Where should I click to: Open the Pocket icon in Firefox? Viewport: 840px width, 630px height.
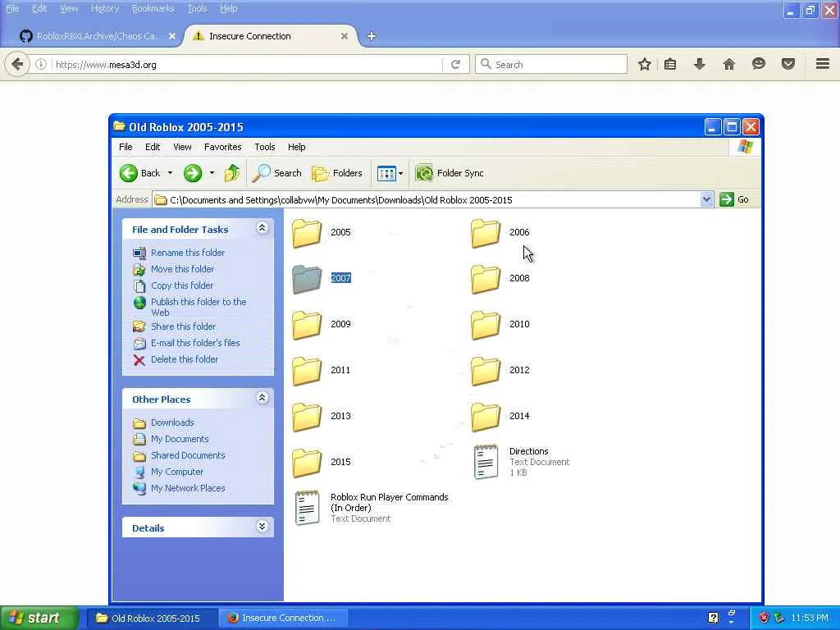point(788,64)
